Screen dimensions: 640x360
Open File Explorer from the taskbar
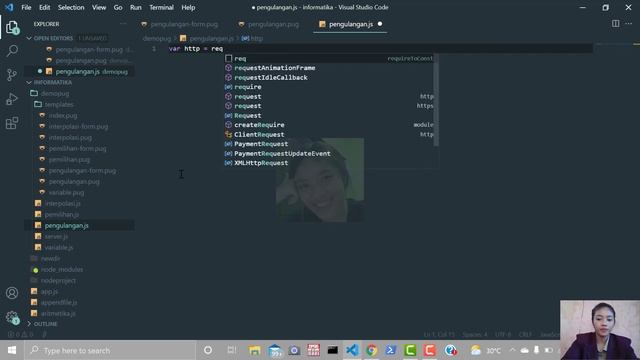[x=255, y=350]
